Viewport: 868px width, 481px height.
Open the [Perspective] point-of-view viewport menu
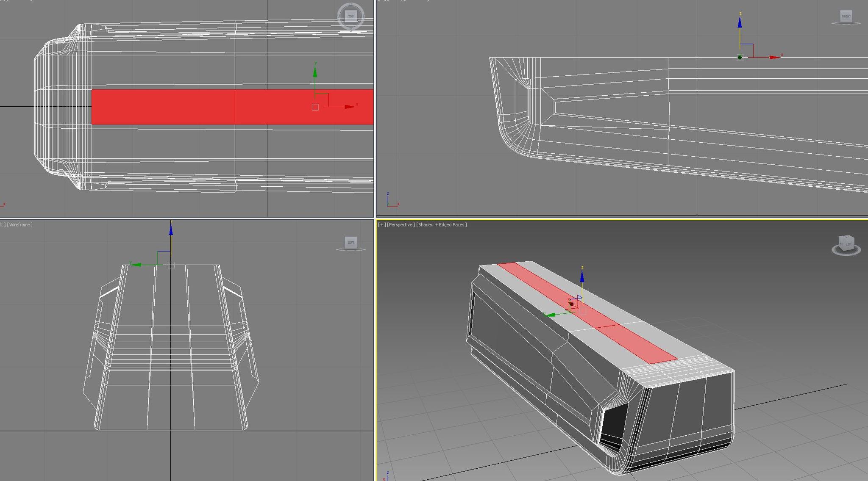click(x=401, y=225)
